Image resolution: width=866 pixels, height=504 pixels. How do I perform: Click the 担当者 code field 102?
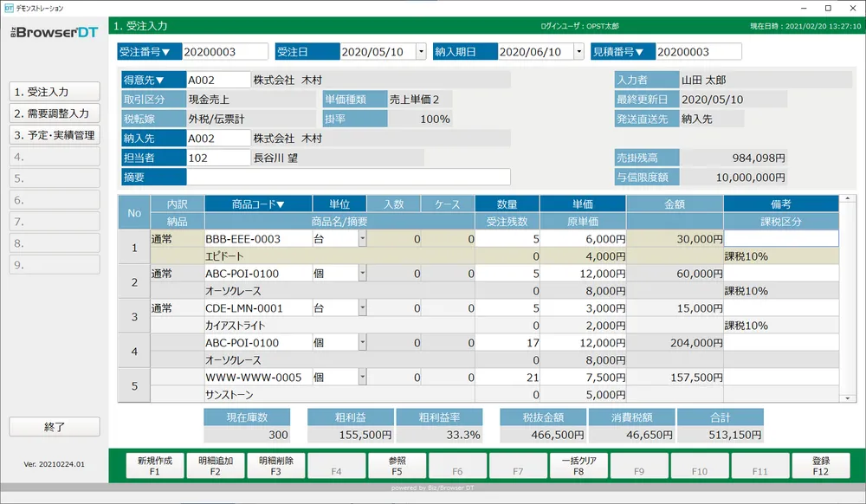click(x=218, y=158)
